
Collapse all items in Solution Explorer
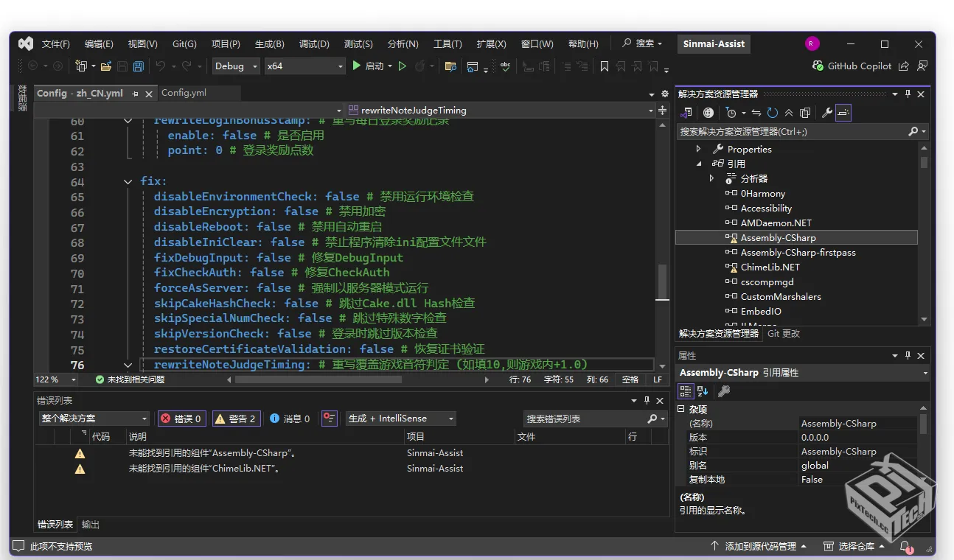tap(788, 113)
